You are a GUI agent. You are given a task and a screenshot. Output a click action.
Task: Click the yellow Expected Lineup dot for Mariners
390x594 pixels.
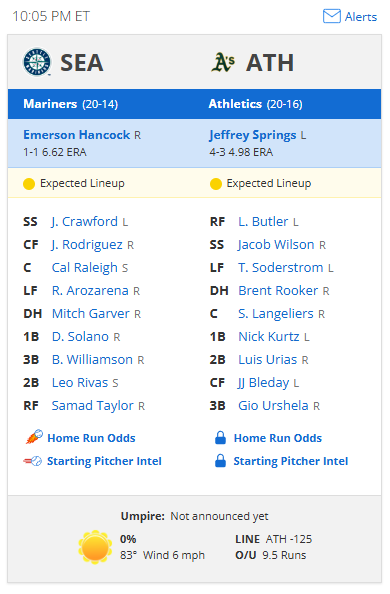(x=29, y=184)
